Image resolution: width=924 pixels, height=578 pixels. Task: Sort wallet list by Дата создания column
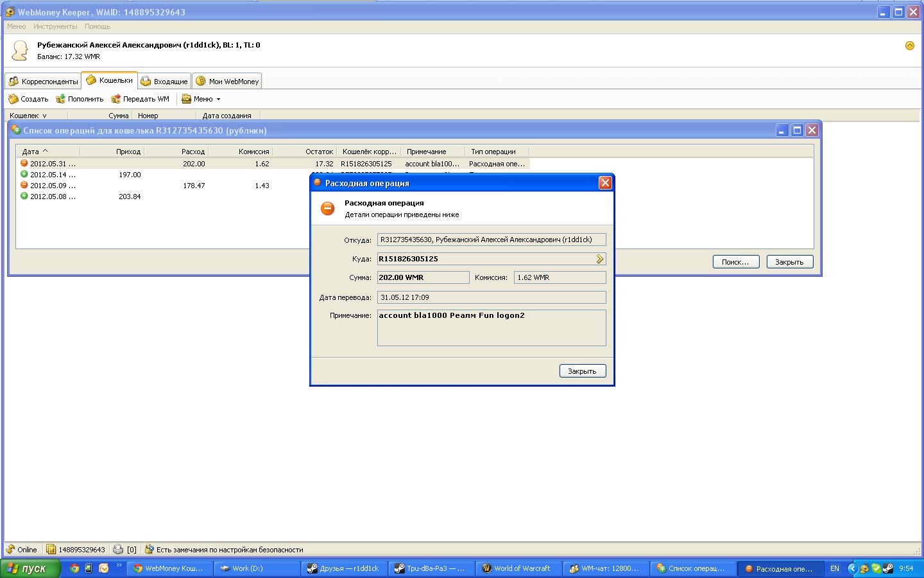(x=227, y=116)
